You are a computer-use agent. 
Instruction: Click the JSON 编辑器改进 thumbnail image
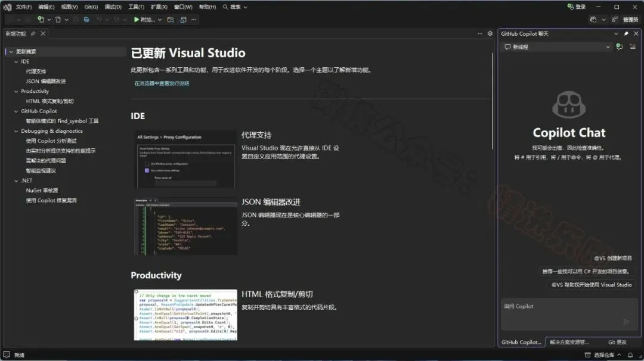[185, 226]
